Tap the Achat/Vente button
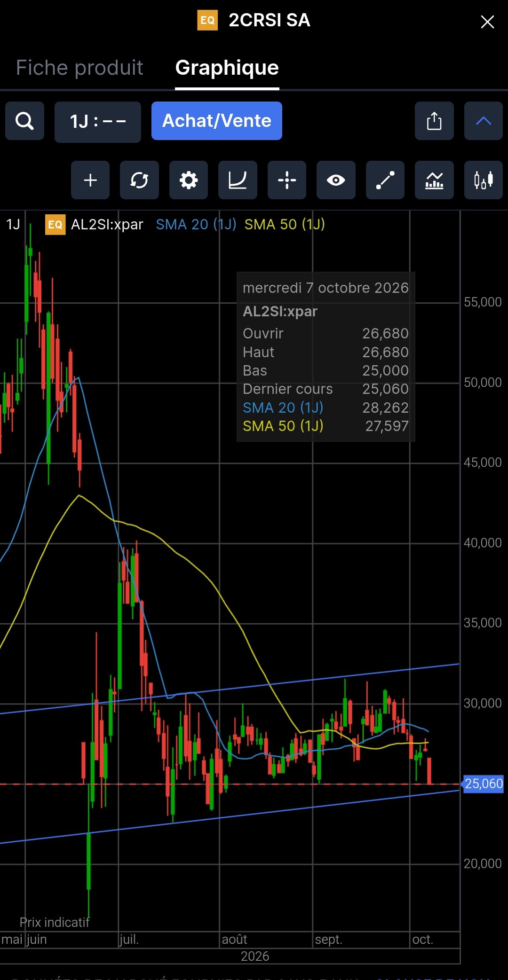This screenshot has width=508, height=980. click(x=217, y=121)
